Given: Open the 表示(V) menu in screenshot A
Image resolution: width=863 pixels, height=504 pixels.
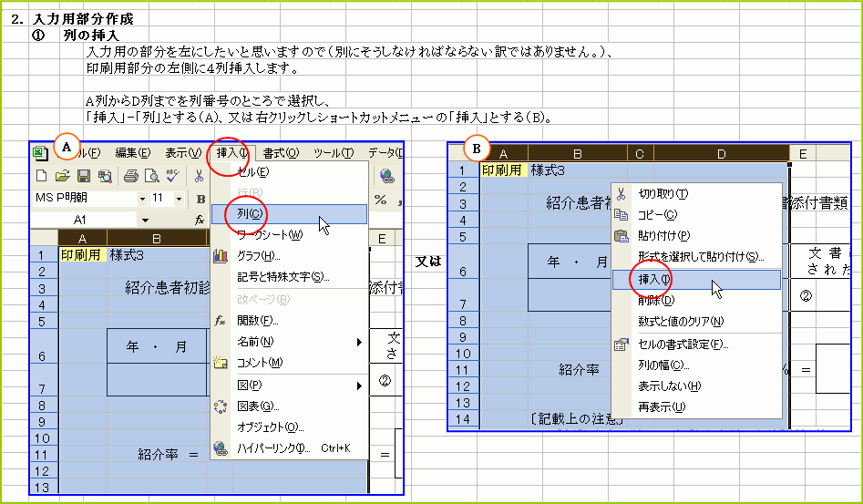Looking at the screenshot, I should click(x=183, y=153).
